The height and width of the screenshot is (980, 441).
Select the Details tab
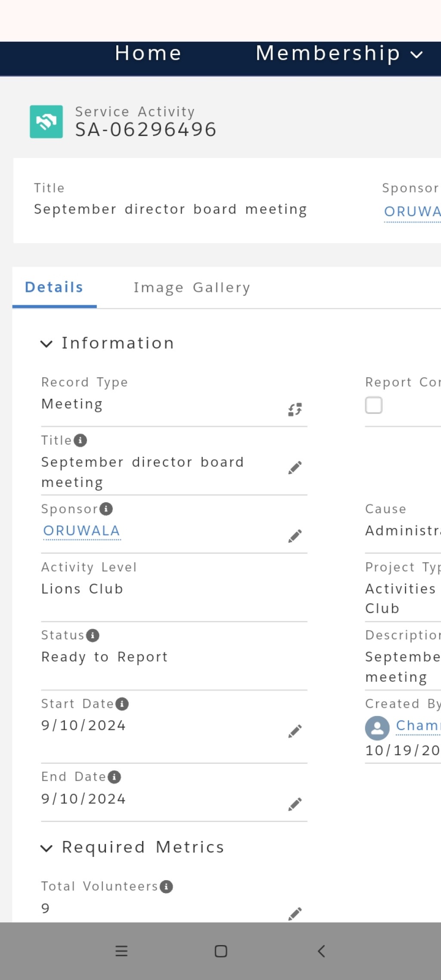click(x=54, y=287)
